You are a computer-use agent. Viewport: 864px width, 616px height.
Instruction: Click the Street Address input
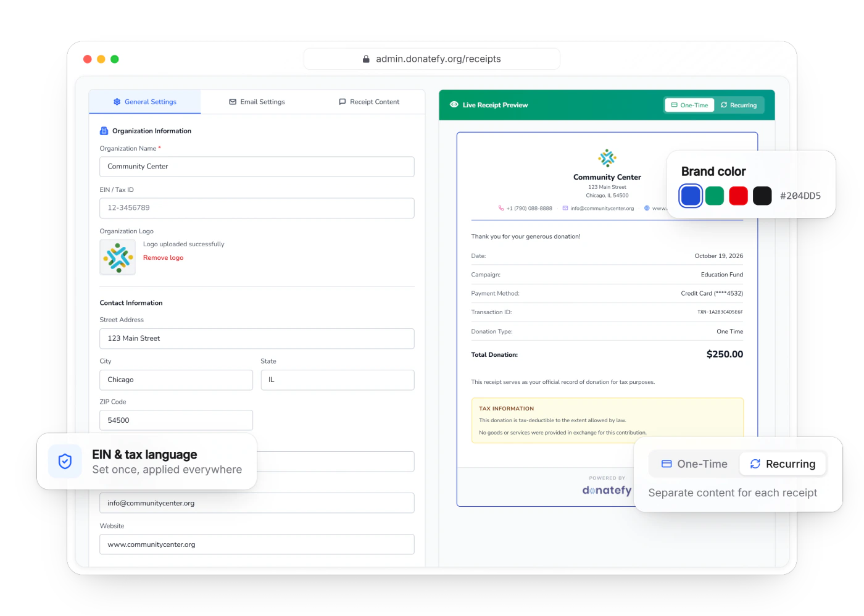click(257, 339)
